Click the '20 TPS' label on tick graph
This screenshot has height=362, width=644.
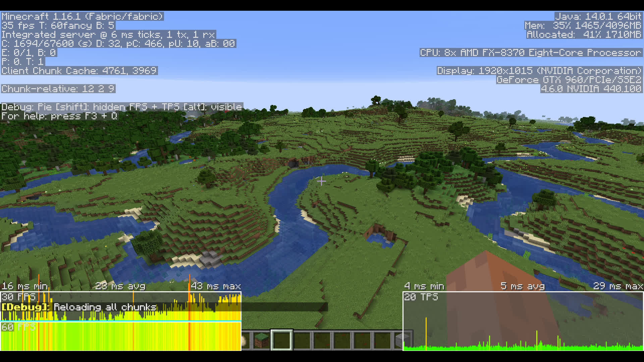[x=421, y=297]
